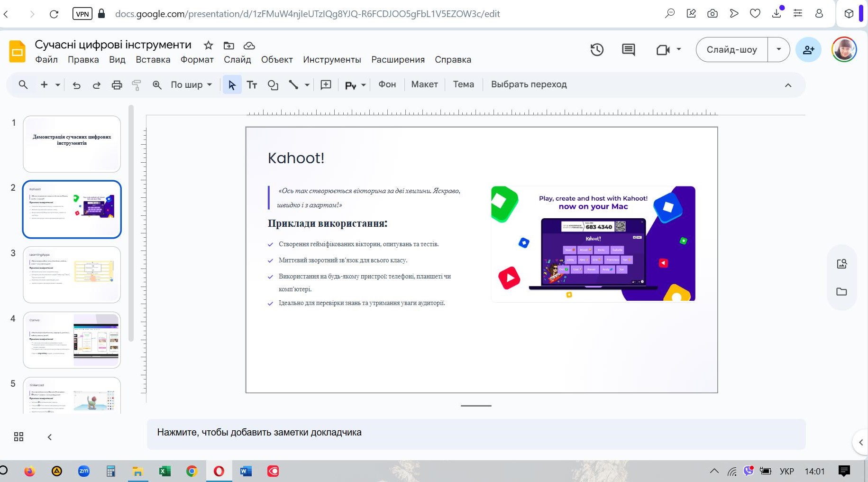This screenshot has height=482, width=868.
Task: Star the presentation title
Action: (208, 46)
